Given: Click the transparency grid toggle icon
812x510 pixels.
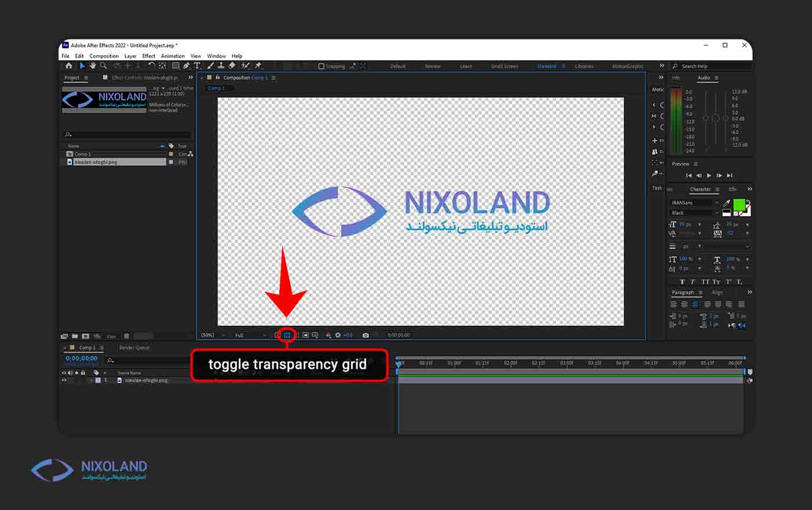Looking at the screenshot, I should point(287,335).
